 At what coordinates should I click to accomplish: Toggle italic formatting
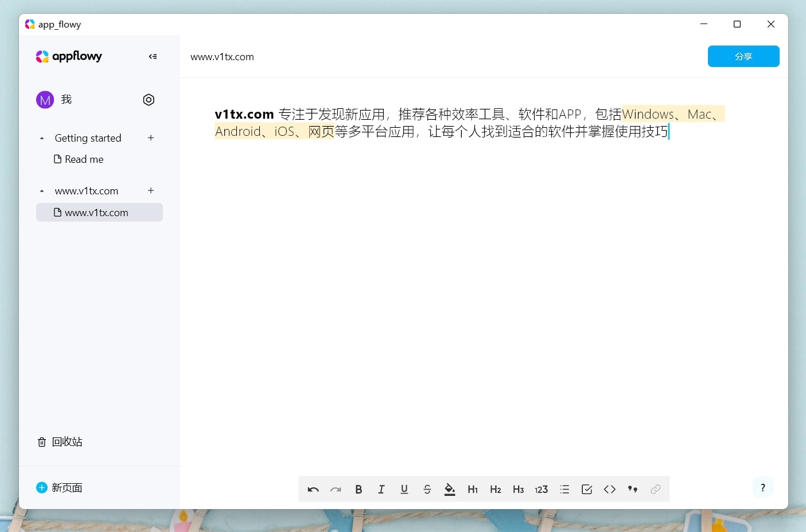pyautogui.click(x=381, y=489)
